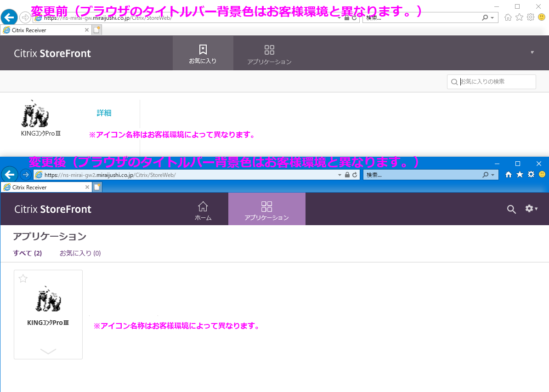This screenshot has width=549, height=392.
Task: Show the お気に入り (0) application filter
Action: (80, 253)
